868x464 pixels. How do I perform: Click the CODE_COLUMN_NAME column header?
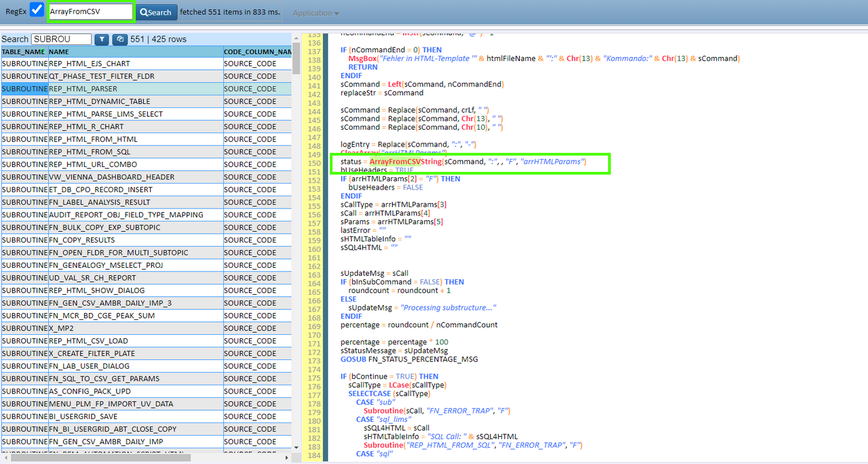tap(258, 52)
